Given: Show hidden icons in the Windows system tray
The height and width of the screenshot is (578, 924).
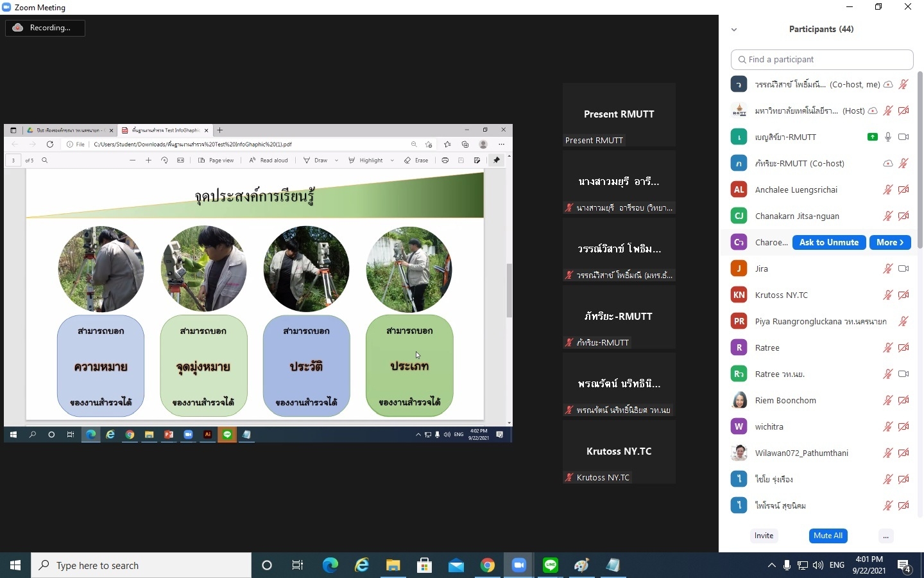Looking at the screenshot, I should (771, 565).
